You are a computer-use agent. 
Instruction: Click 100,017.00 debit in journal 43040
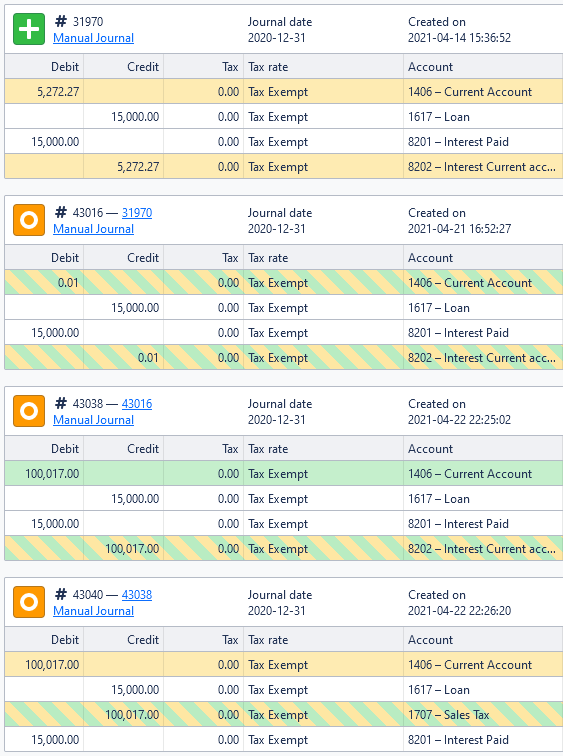(44, 664)
